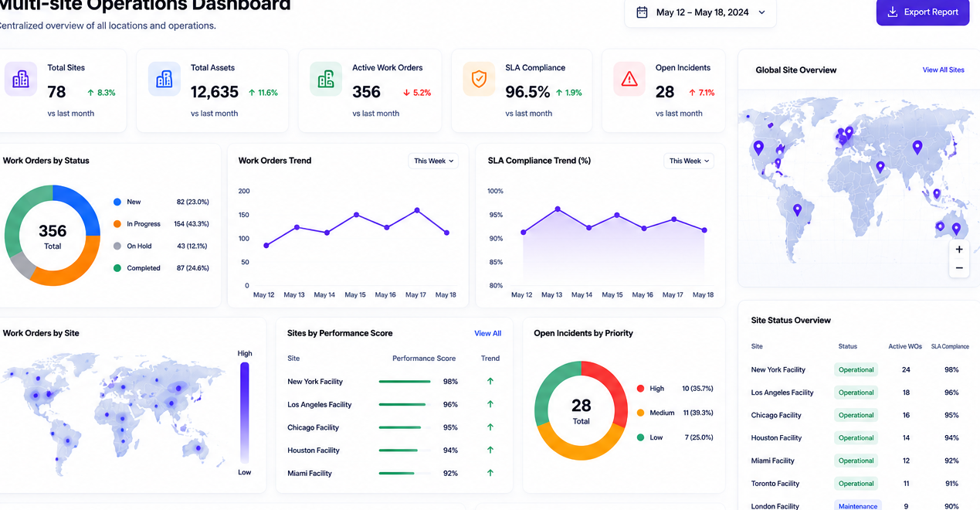
Task: Zoom out on Global Site Overview map
Action: 959,268
